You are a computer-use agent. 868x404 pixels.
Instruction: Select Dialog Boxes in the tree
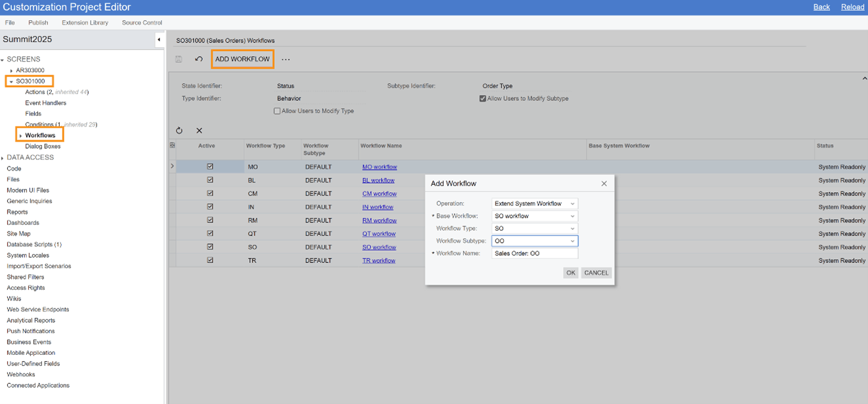click(x=43, y=146)
